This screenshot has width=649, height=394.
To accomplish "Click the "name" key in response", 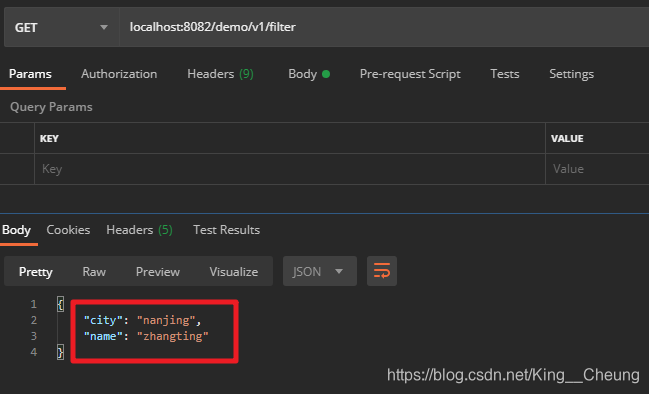I will point(103,336).
